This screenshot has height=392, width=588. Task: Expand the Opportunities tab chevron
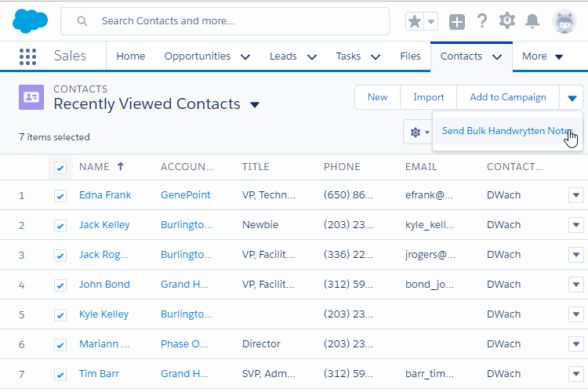[x=245, y=56]
